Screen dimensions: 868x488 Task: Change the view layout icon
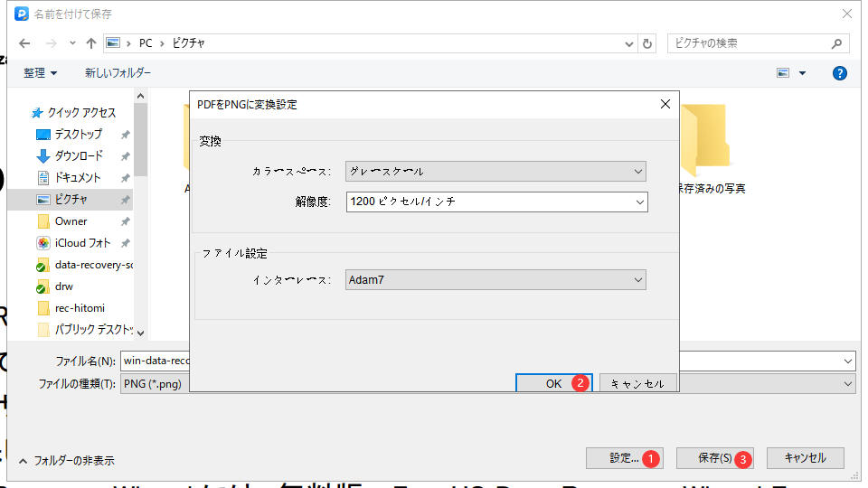pyautogui.click(x=783, y=72)
